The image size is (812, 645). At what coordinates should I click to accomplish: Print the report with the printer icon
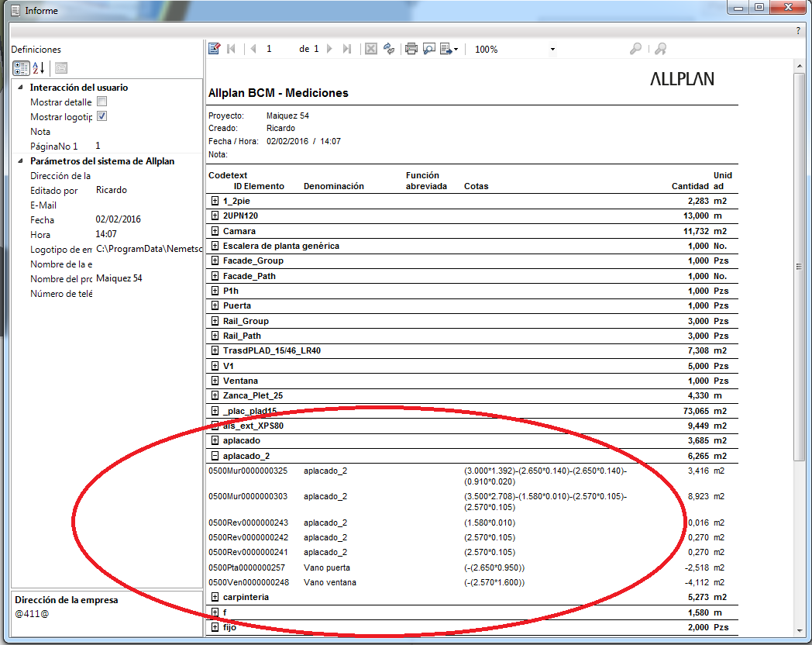[411, 49]
